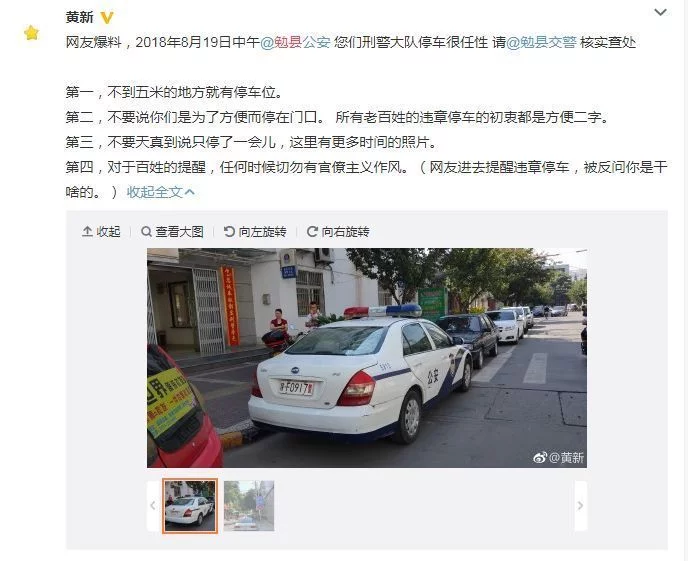Go to previous thumbnails with left arrow
This screenshot has width=688, height=561.
tap(153, 506)
